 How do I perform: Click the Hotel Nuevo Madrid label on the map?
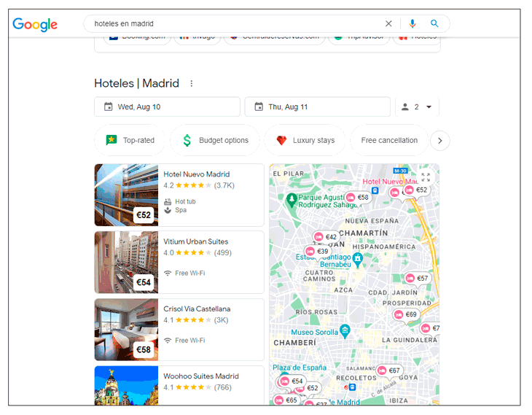[x=390, y=182]
